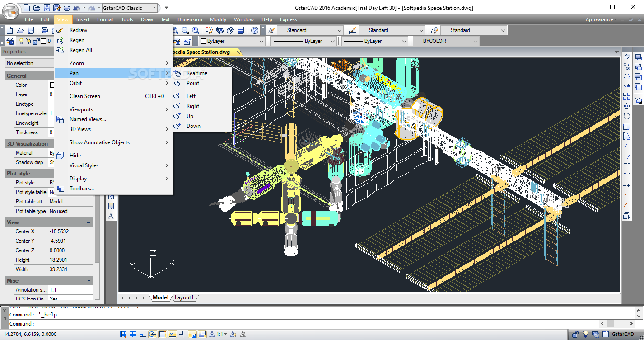Viewport: 644px width, 340px height.
Task: Toggle layer 0 on/off lightbulb
Action: (x=21, y=41)
